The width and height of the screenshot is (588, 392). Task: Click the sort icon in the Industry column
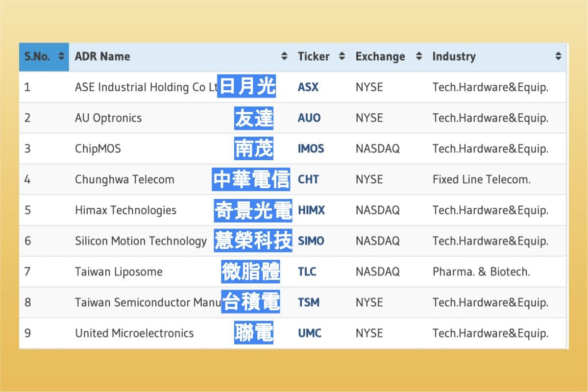tap(558, 56)
